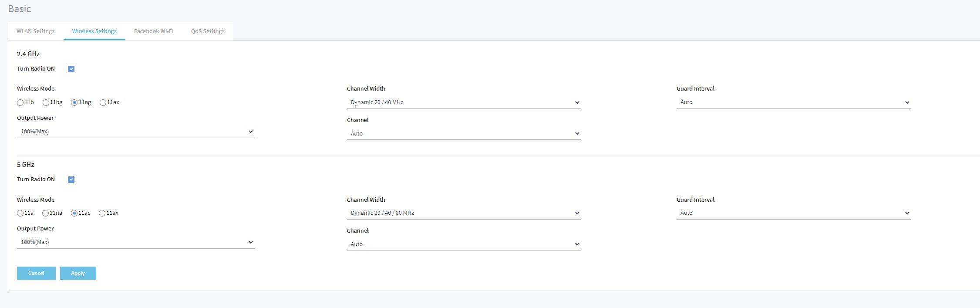Open the QoS Settings tab
Screen dimensions: 980x308
(208, 31)
